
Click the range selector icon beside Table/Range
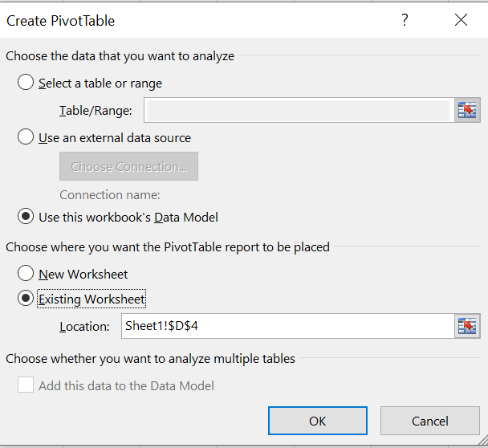click(467, 111)
